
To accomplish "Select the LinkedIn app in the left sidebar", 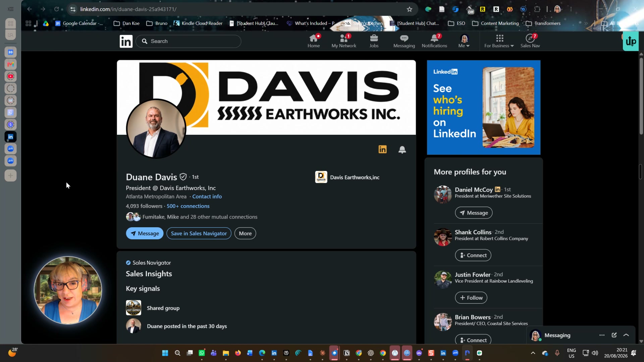I will pyautogui.click(x=11, y=137).
